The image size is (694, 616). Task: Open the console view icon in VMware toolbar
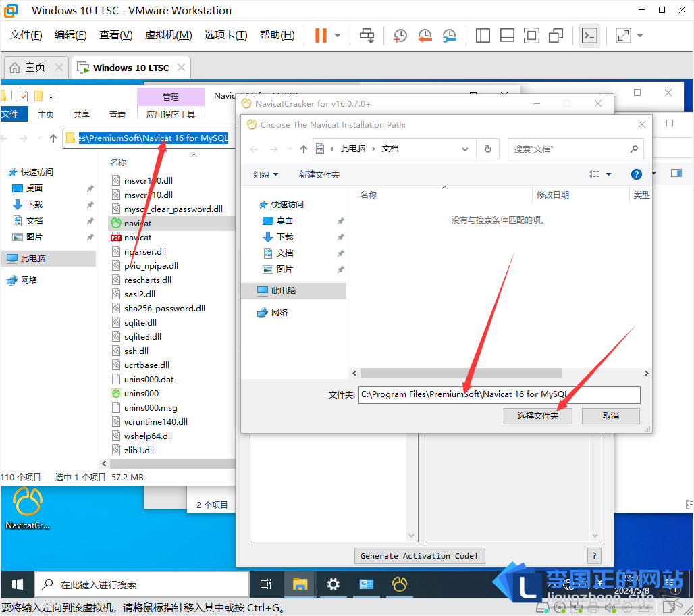(x=589, y=35)
